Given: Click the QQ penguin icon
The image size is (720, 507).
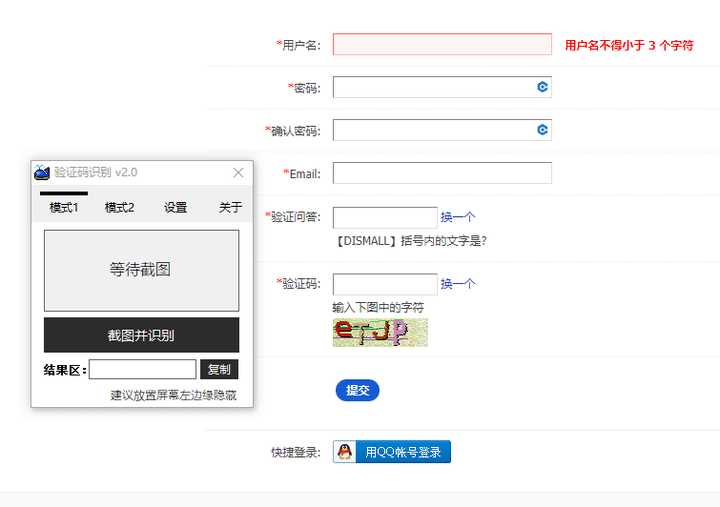Looking at the screenshot, I should click(x=345, y=452).
